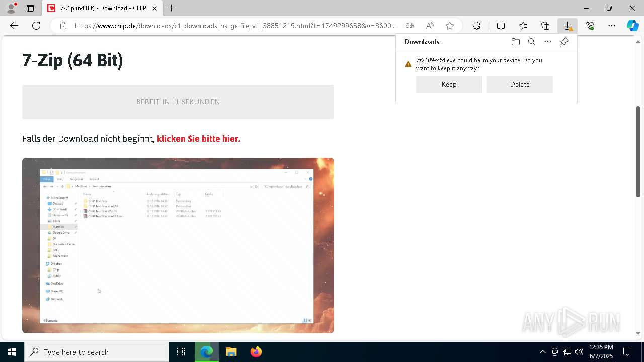Focus the chip.de address bar
The image size is (644, 362).
[x=235, y=26]
